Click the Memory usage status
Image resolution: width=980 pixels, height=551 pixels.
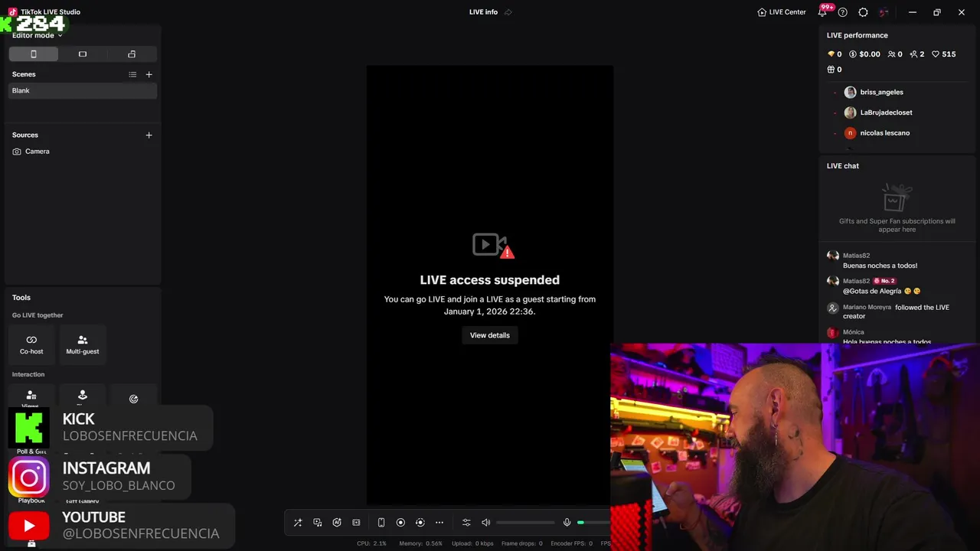point(420,543)
